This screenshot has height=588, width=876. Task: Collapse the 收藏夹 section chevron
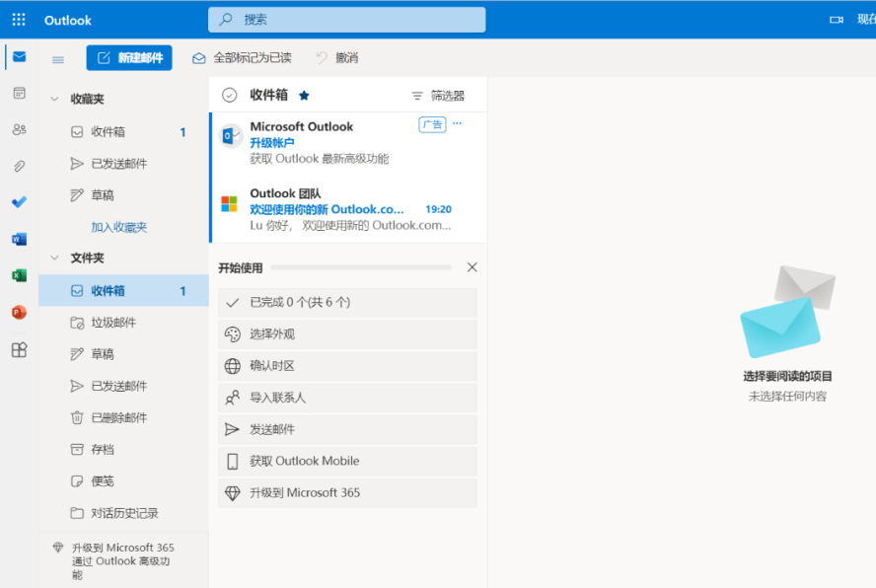(x=54, y=100)
